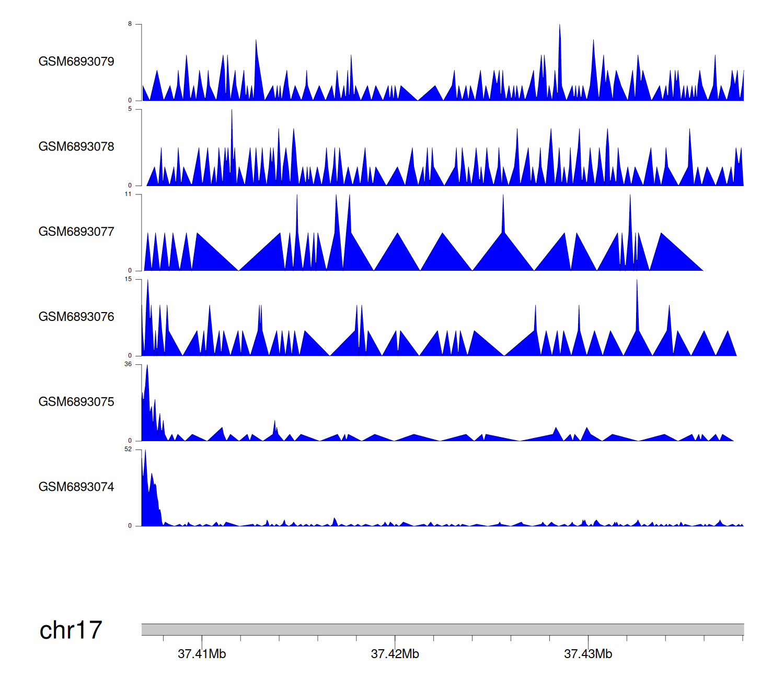This screenshot has width=784, height=690.
Task: Click the y-axis maximum value 36
Action: pyautogui.click(x=128, y=364)
